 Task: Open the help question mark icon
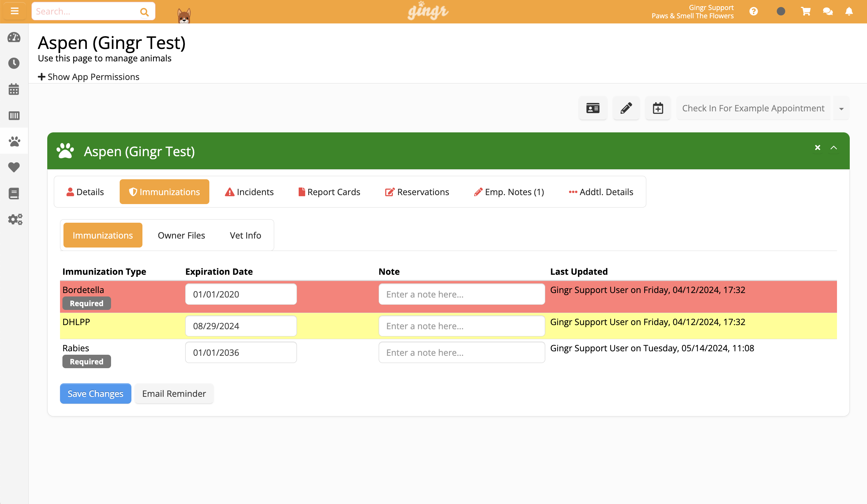[754, 12]
